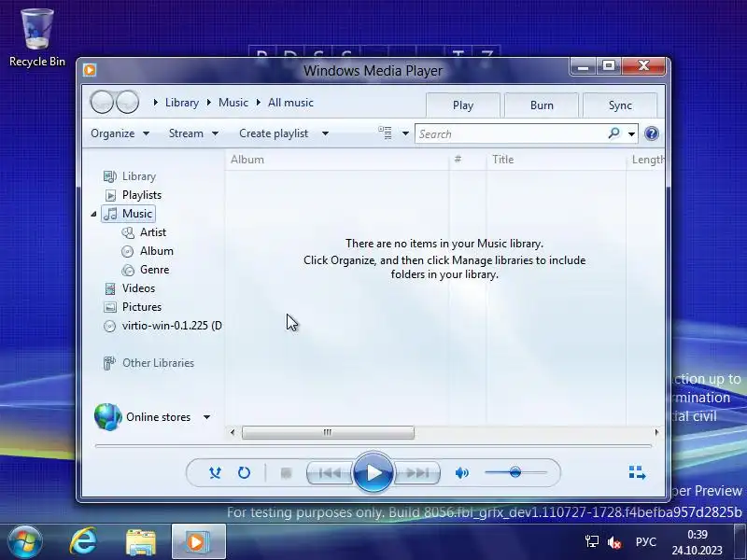This screenshot has width=747, height=560.
Task: Expand the arrow before Library breadcrumb
Action: [156, 103]
